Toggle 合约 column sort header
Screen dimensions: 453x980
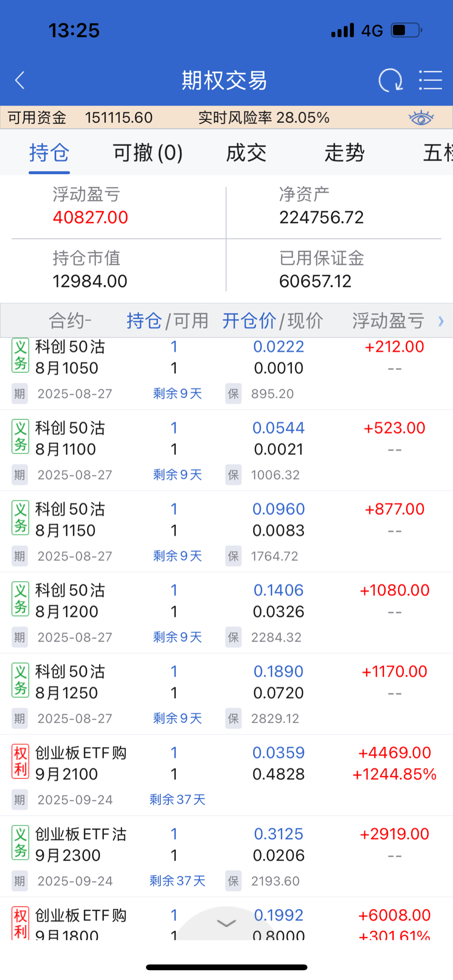click(x=70, y=321)
